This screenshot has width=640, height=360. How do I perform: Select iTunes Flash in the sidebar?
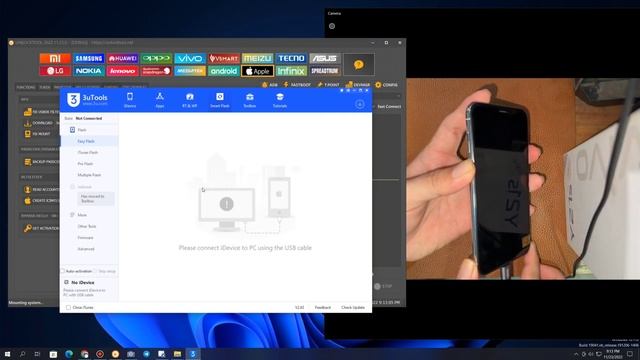point(89,152)
